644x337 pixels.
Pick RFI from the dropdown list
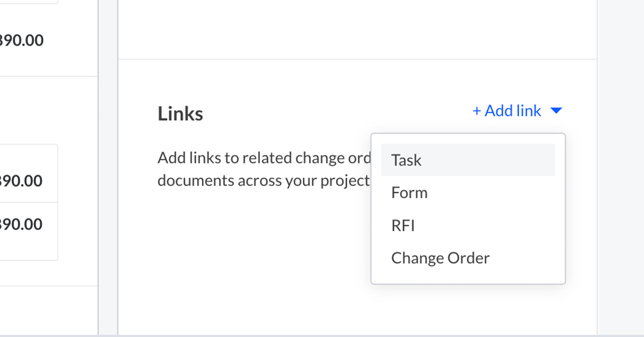[403, 225]
